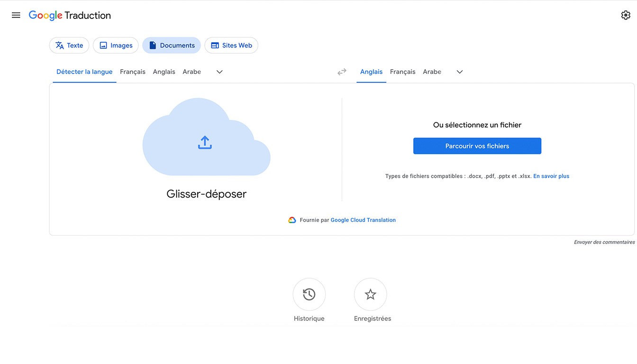Image resolution: width=637 pixels, height=364 pixels.
Task: Select Anglais as source language
Action: coord(164,72)
